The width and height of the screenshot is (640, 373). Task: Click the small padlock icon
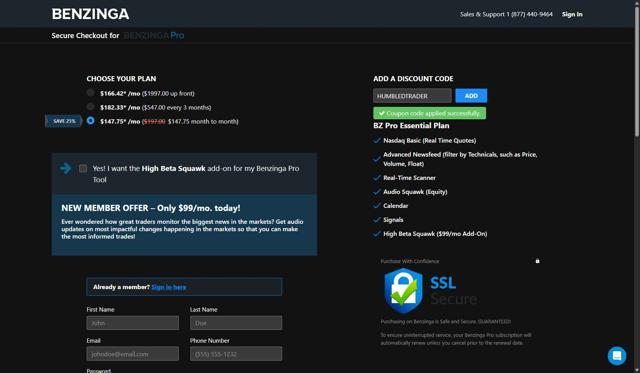[x=537, y=261]
